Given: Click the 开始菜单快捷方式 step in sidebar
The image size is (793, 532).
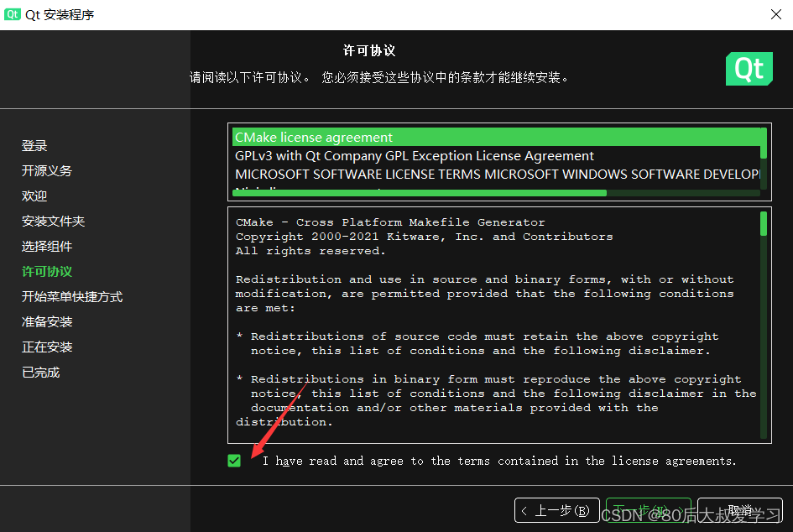Looking at the screenshot, I should tap(72, 297).
